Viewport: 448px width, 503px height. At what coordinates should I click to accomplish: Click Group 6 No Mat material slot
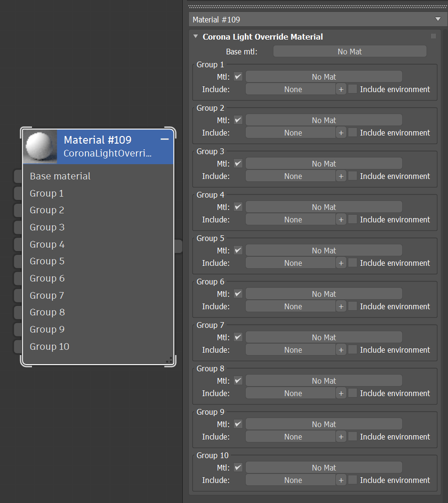pos(323,294)
